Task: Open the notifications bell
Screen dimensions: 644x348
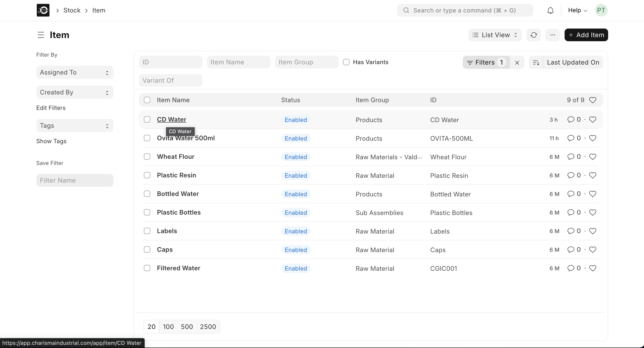Action: click(550, 10)
